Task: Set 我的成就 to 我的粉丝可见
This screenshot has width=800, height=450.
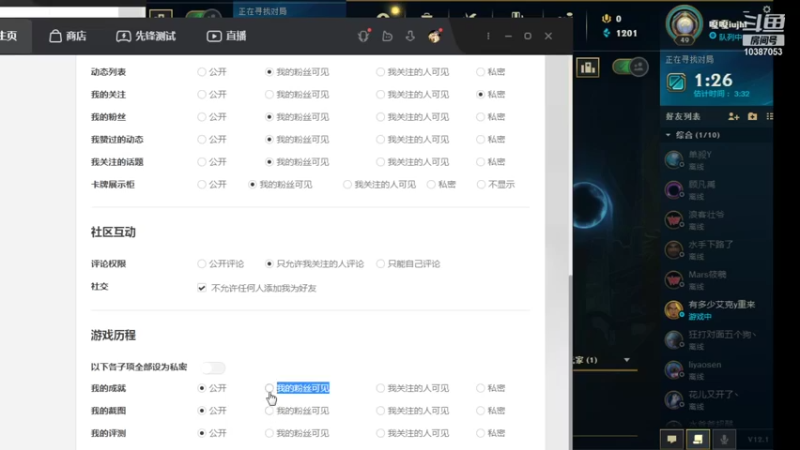Action: tap(269, 388)
